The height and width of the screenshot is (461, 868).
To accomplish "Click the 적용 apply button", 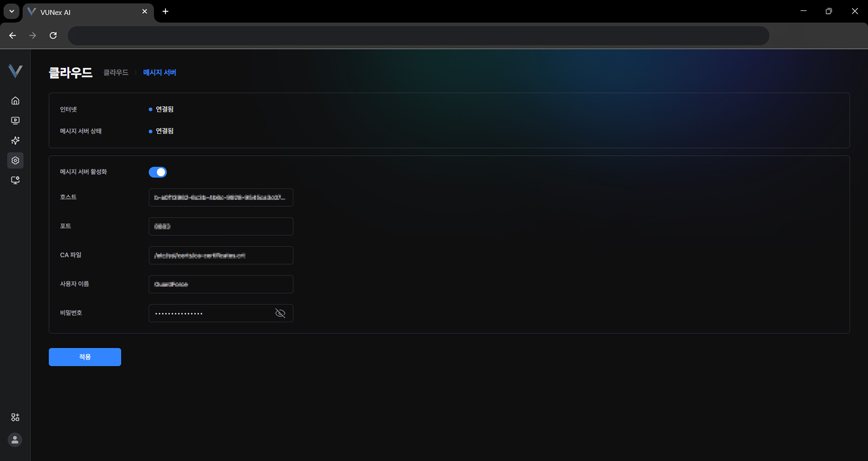I will point(85,357).
